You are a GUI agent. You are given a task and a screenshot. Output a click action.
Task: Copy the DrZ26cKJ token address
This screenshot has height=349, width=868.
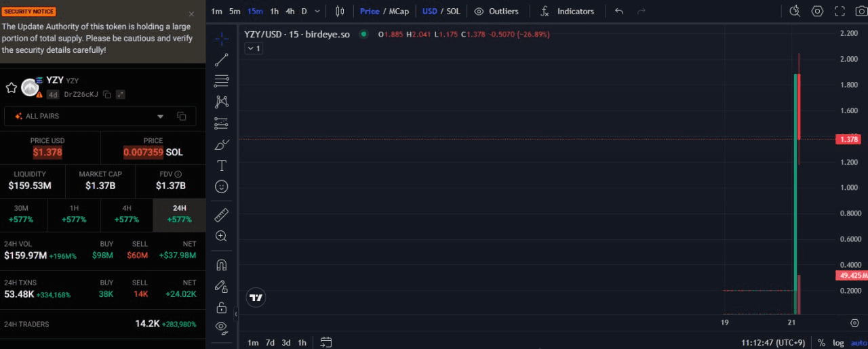pos(107,95)
